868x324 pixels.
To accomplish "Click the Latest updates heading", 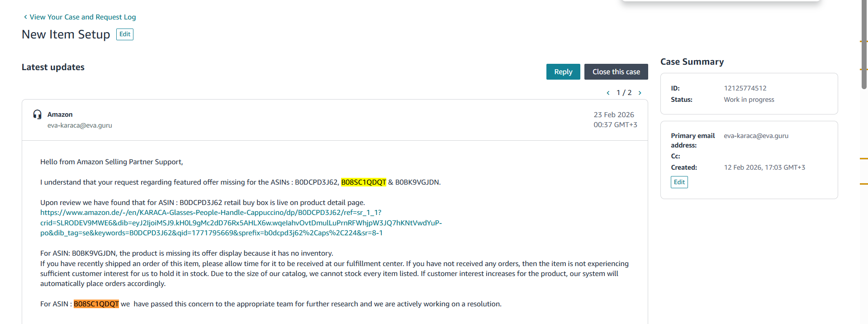I will coord(53,67).
